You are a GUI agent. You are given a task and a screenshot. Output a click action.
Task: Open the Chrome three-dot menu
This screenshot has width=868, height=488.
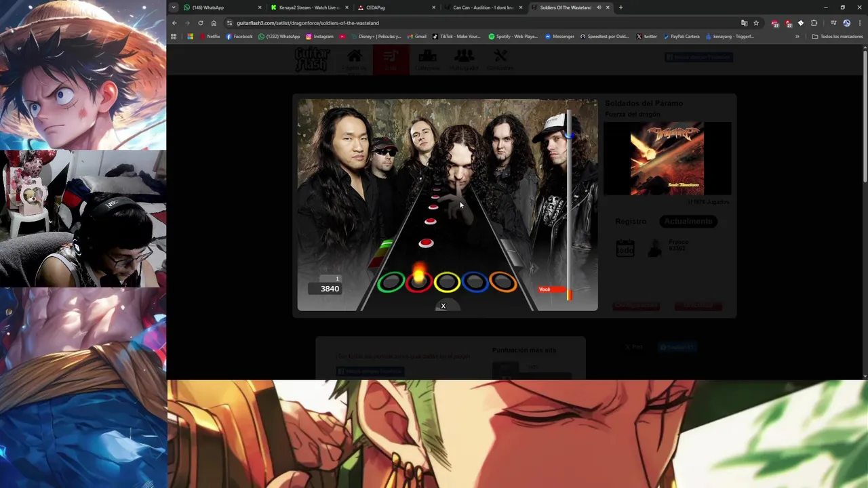point(859,23)
